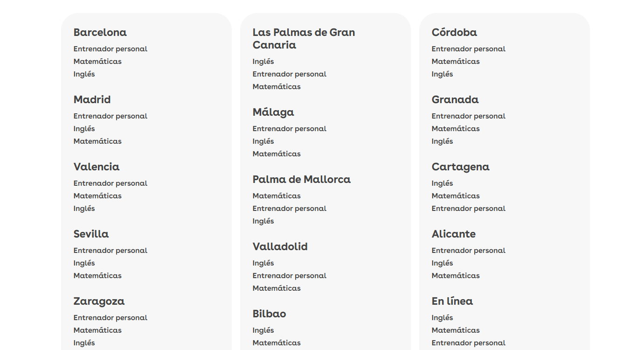Open Entrenador personal in Valladolid
644x350 pixels.
point(289,275)
